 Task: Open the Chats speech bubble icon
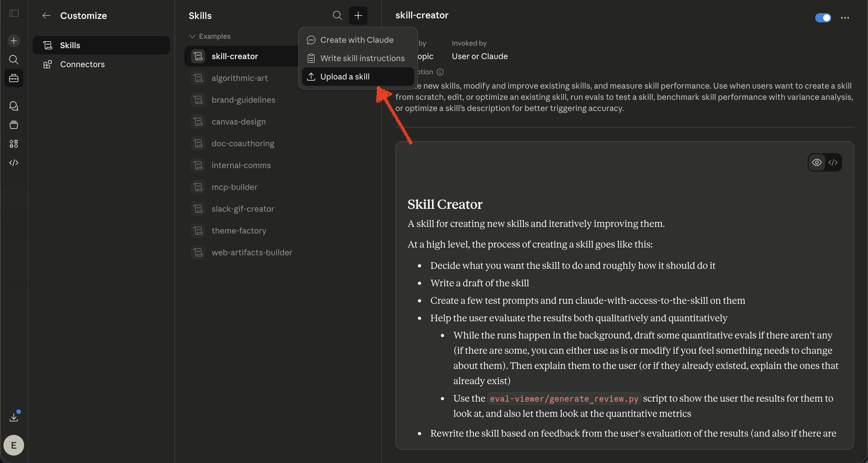(14, 106)
